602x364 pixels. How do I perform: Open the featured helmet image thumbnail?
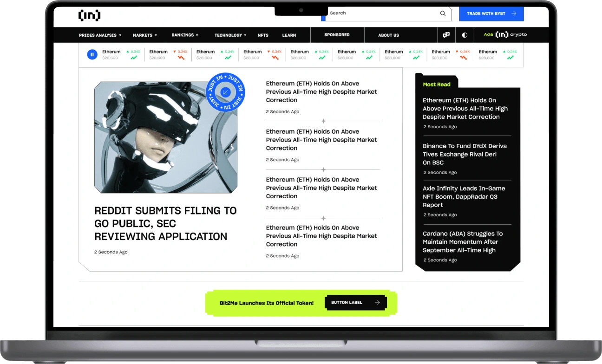(166, 137)
